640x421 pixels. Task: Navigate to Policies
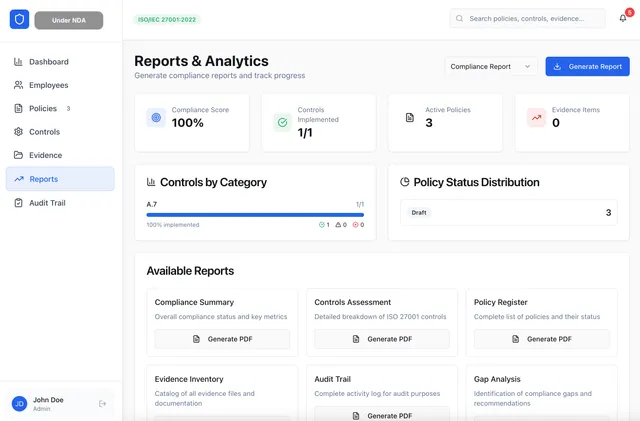[60, 108]
